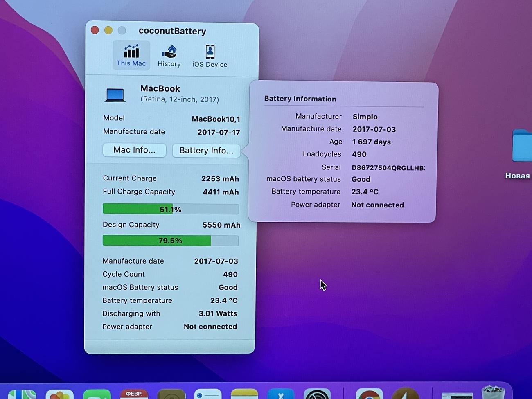Open Google Chrome from the Dock
Image resolution: width=532 pixels, height=399 pixels.
pos(369,394)
